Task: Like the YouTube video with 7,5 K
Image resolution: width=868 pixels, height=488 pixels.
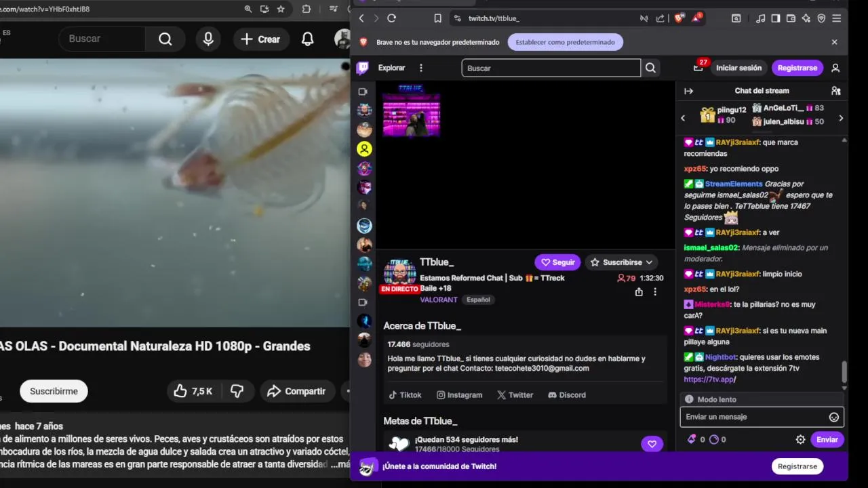Action: 193,391
